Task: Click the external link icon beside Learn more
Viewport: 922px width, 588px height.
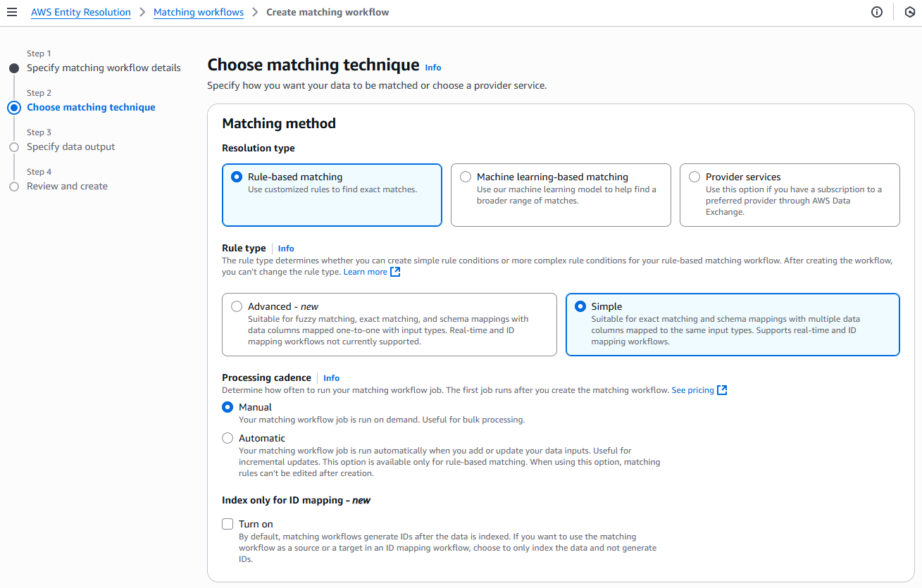Action: tap(395, 271)
